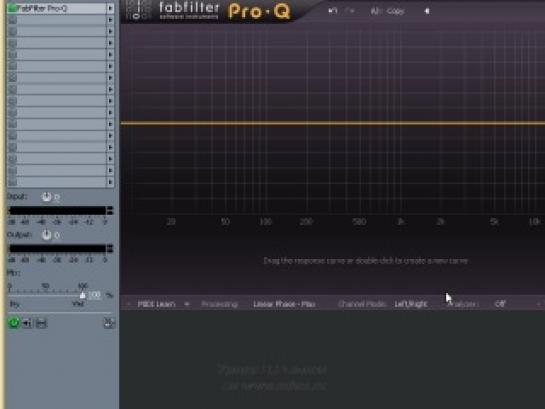The image size is (545, 409).
Task: Toggle the enable icon of the bottom insert slot
Action: coord(12,182)
